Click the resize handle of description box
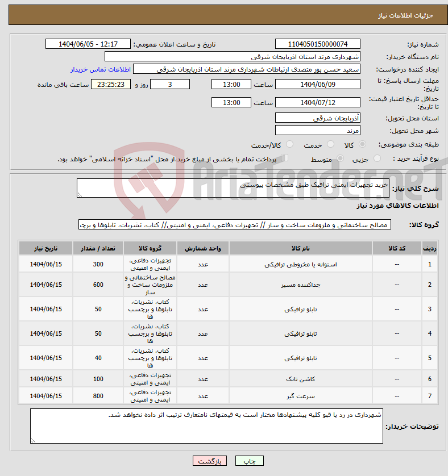The height and width of the screenshot is (476, 448). point(80,195)
